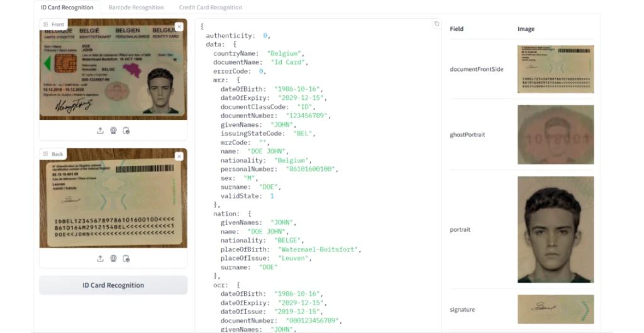Remove the Back card image

coord(179,156)
